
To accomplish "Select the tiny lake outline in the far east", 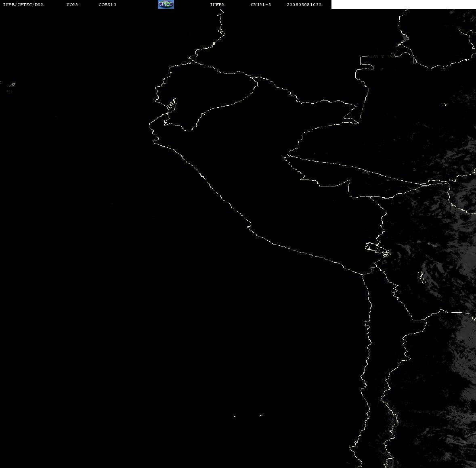I will (444, 104).
